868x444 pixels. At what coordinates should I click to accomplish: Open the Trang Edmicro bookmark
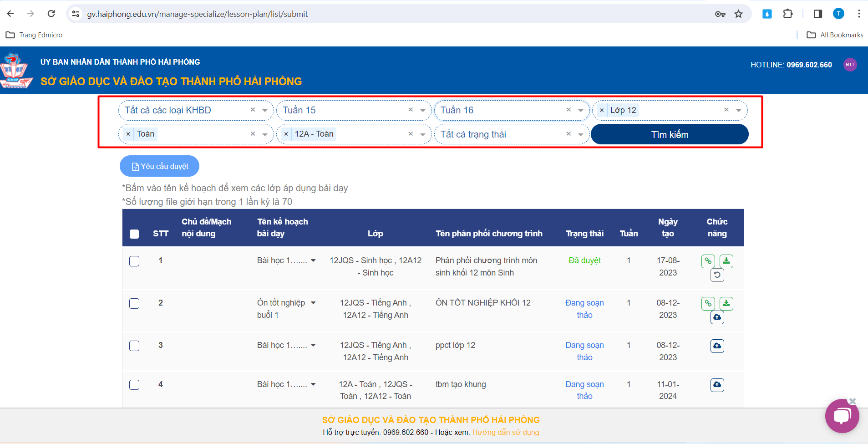coord(34,35)
